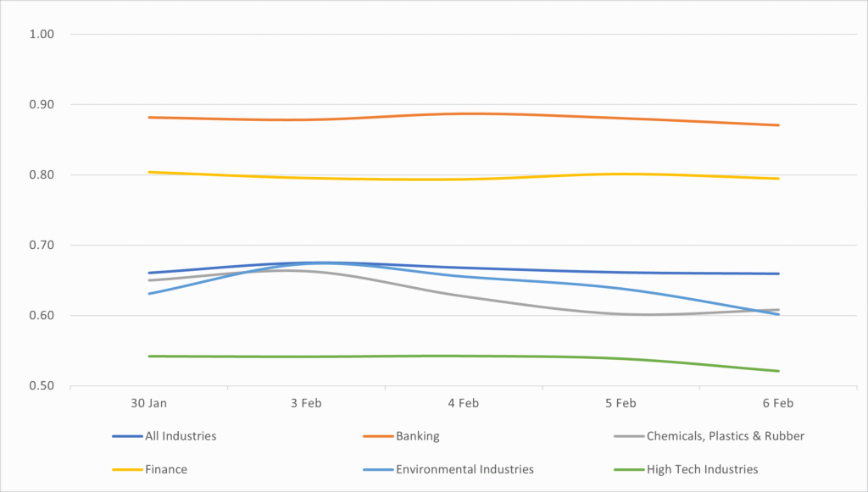Click the green High Tech legend swatch
The height and width of the screenshot is (492, 868).
coord(628,469)
